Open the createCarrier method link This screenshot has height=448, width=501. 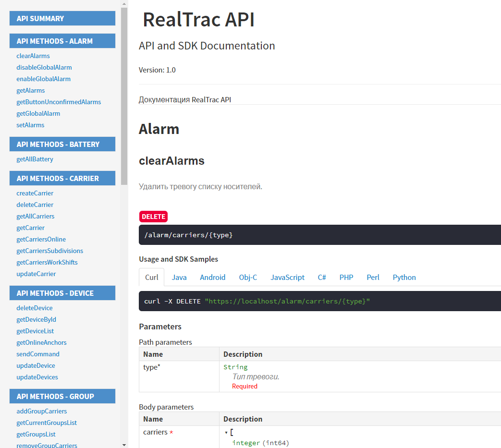click(35, 193)
